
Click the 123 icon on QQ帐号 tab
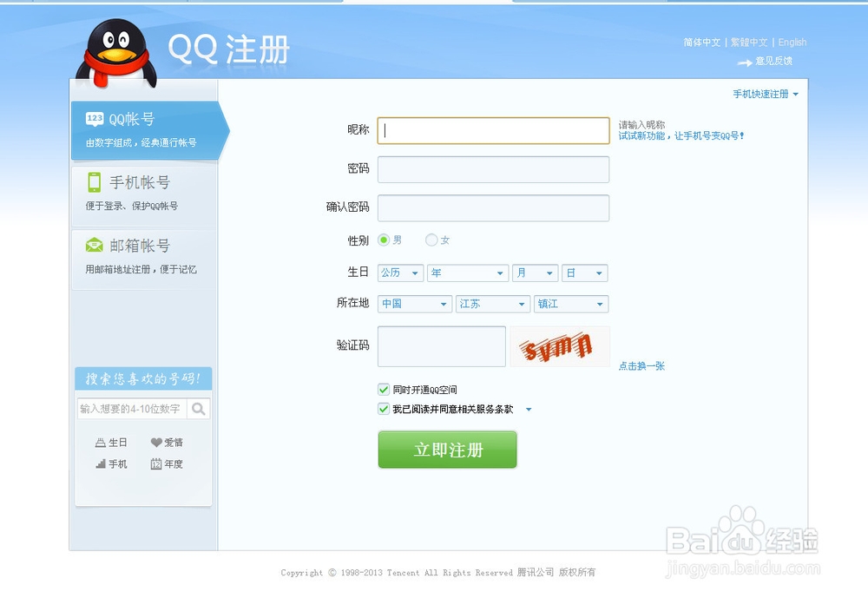click(95, 119)
